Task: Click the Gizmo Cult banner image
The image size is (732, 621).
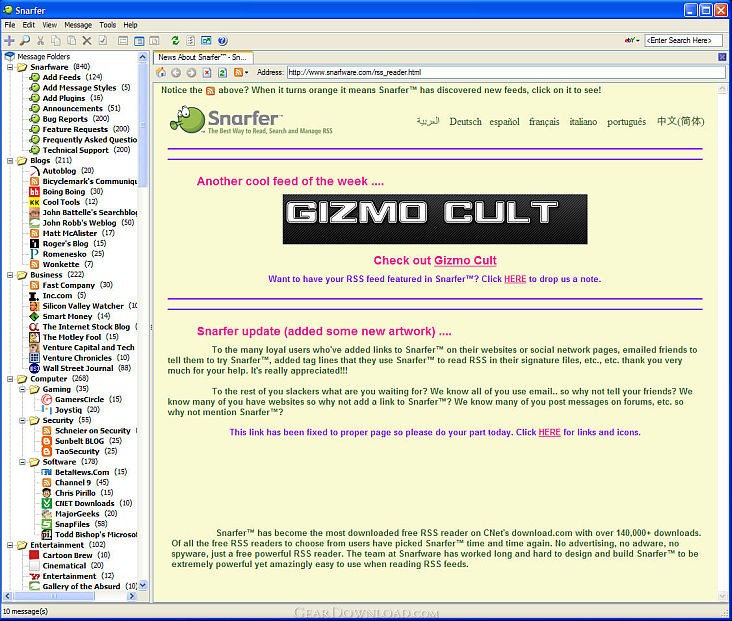Action: coord(435,219)
